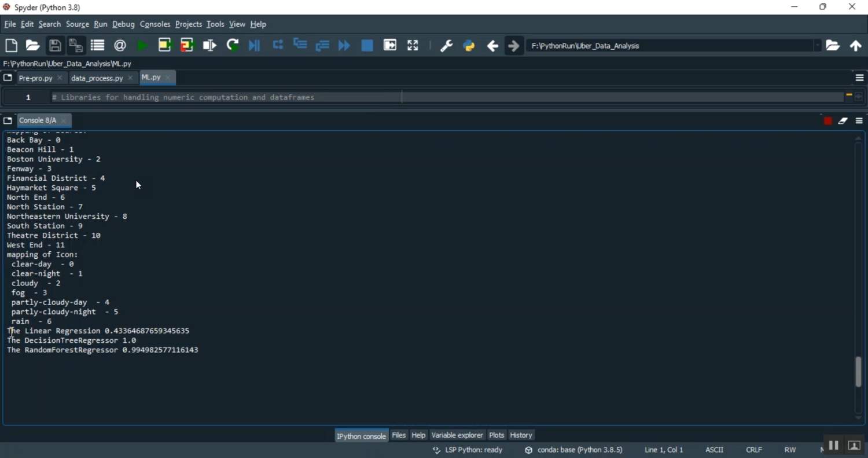This screenshot has width=868, height=458.
Task: Click the Preferences wrench icon
Action: 446,46
